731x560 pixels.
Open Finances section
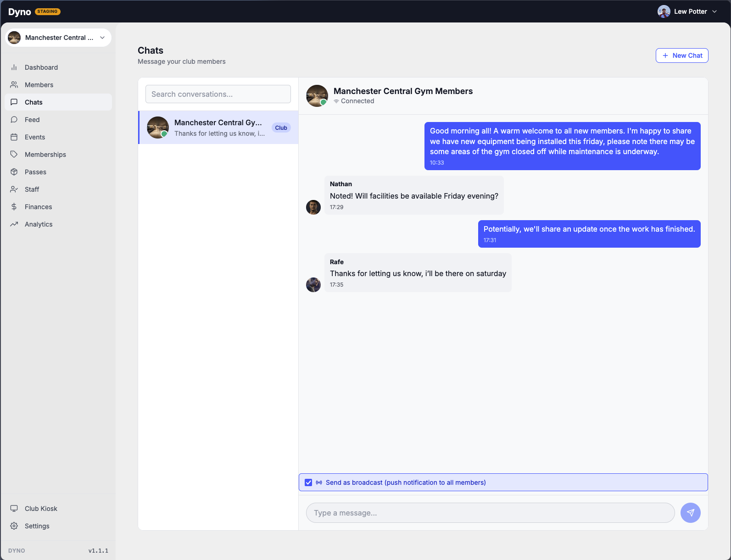(x=58, y=207)
